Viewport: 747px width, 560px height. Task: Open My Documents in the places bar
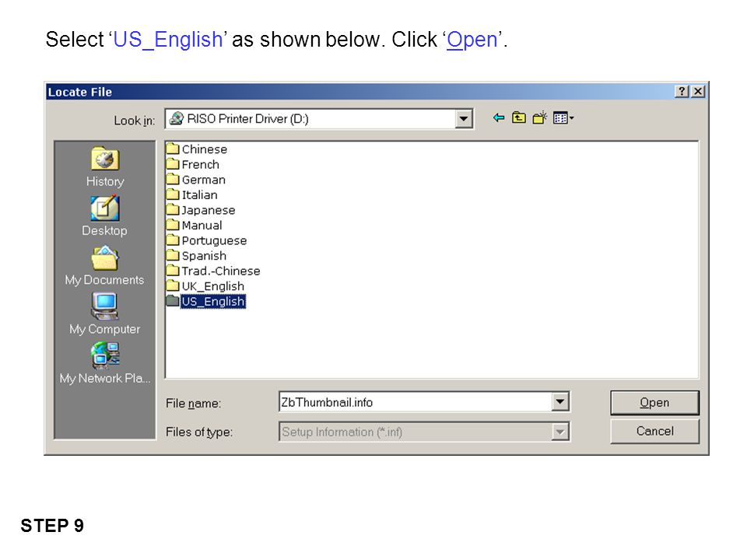[x=104, y=265]
